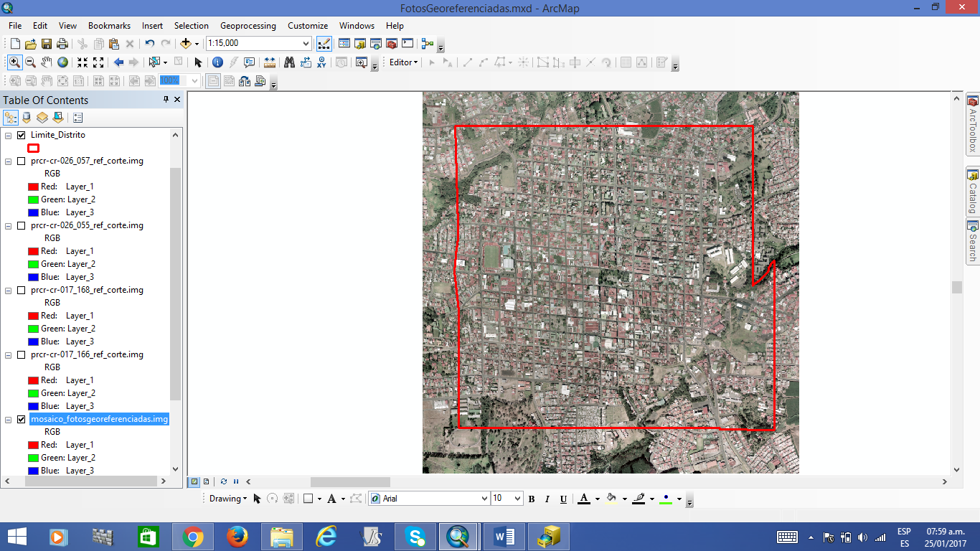980x551 pixels.
Task: Collapse the prcr-cr-017_168_ref_corte.img layer tree
Action: (9, 290)
